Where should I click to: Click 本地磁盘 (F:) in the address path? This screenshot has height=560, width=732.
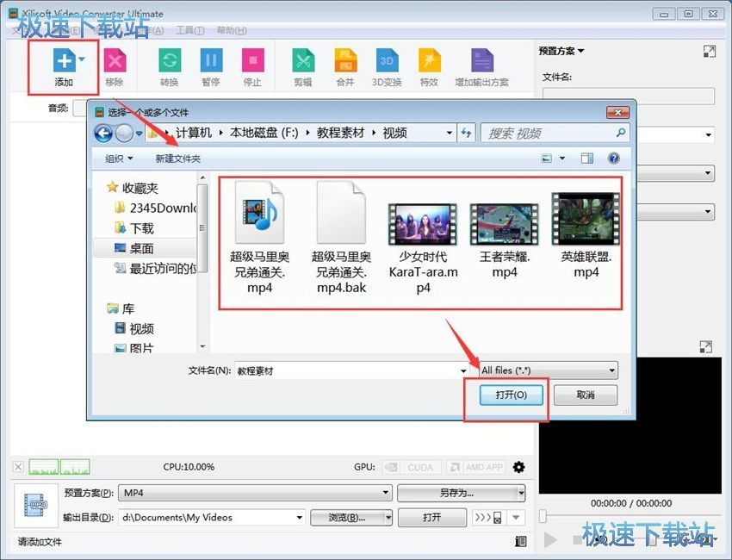(x=264, y=134)
